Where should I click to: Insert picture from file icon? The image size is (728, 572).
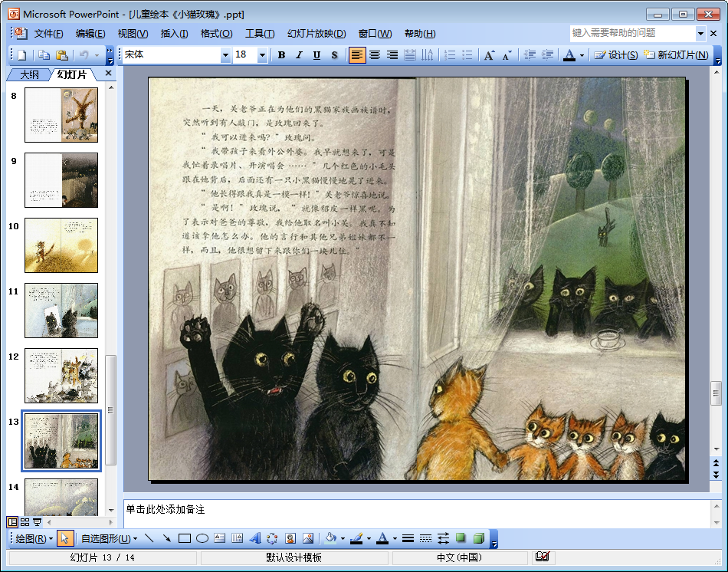point(308,538)
